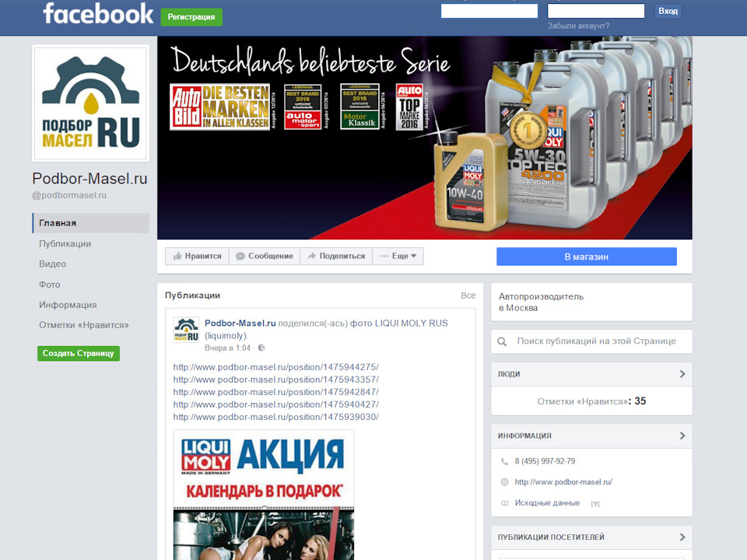Expand the ИНФОРМАЦИЯ section

tap(683, 436)
